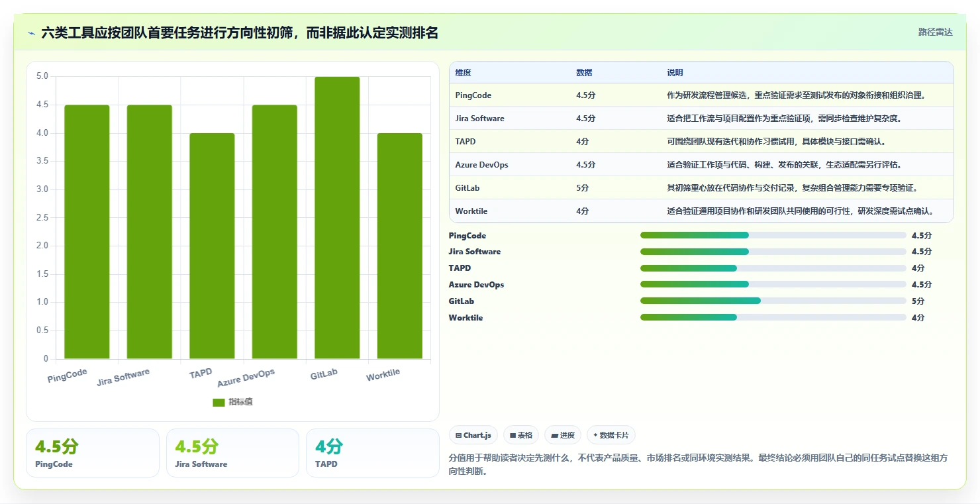
Task: Click the Azure DevOps progress bar
Action: pyautogui.click(x=773, y=285)
